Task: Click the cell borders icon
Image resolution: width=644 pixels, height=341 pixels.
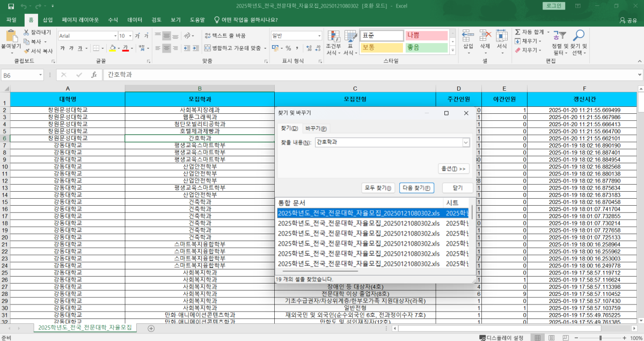Action: point(95,48)
